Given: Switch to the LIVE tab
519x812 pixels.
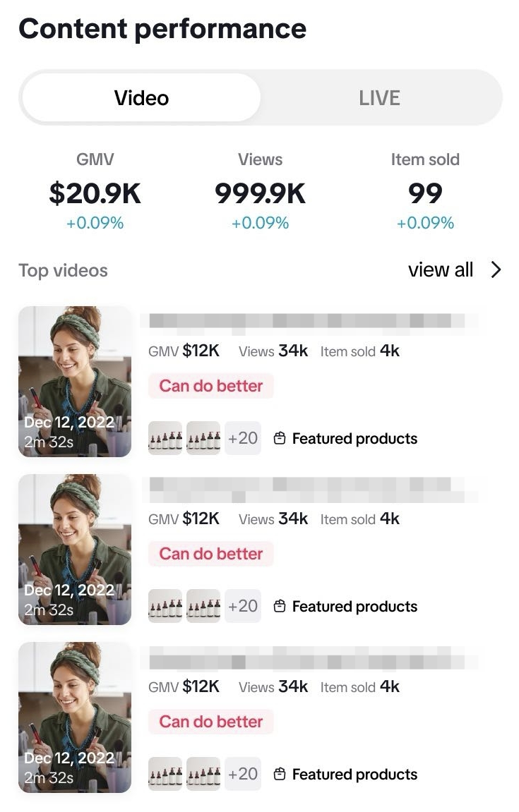Looking at the screenshot, I should (379, 97).
